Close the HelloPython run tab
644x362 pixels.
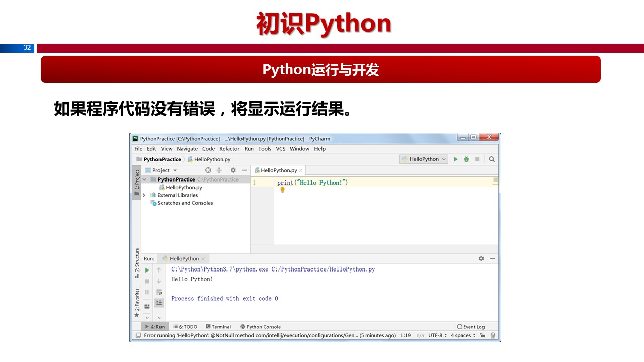point(203,259)
